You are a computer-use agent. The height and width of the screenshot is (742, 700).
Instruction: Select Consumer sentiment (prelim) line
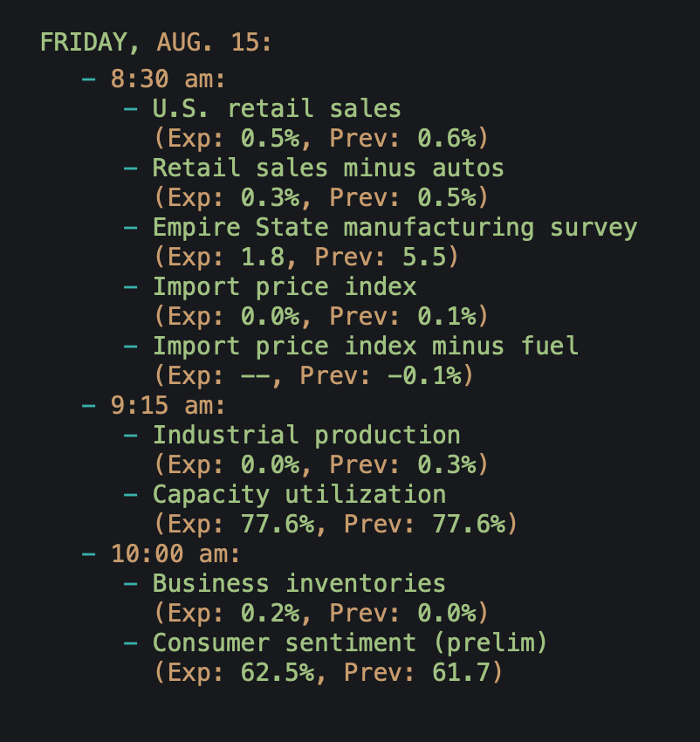350,643
